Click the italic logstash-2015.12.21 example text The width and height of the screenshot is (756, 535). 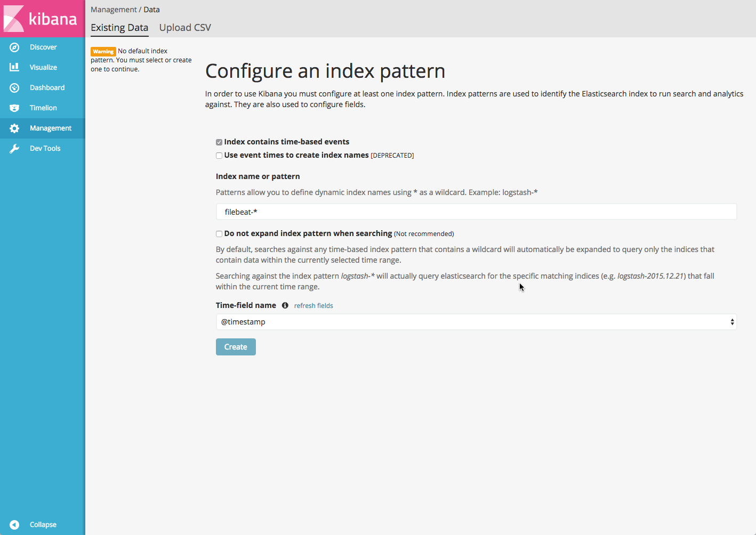650,276
